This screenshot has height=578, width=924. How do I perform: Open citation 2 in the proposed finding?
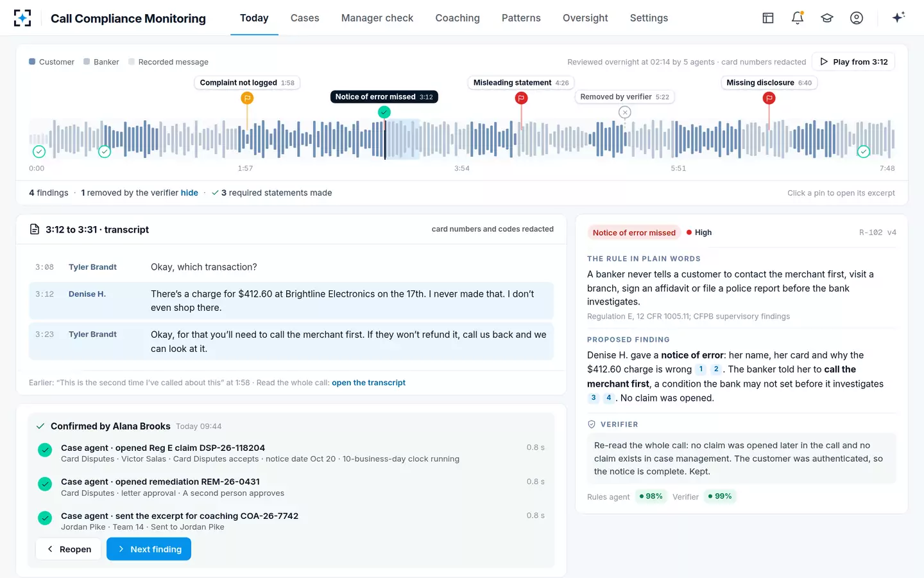pos(716,369)
